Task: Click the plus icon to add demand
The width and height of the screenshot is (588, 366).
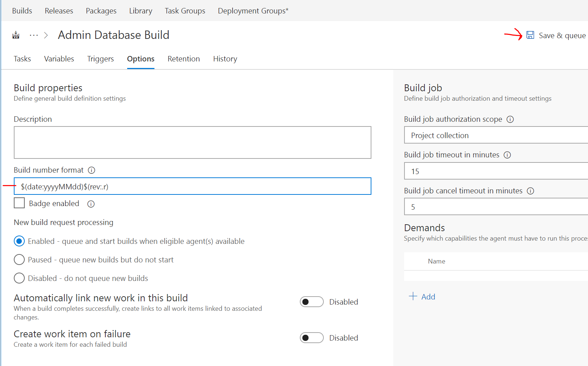Action: (413, 296)
